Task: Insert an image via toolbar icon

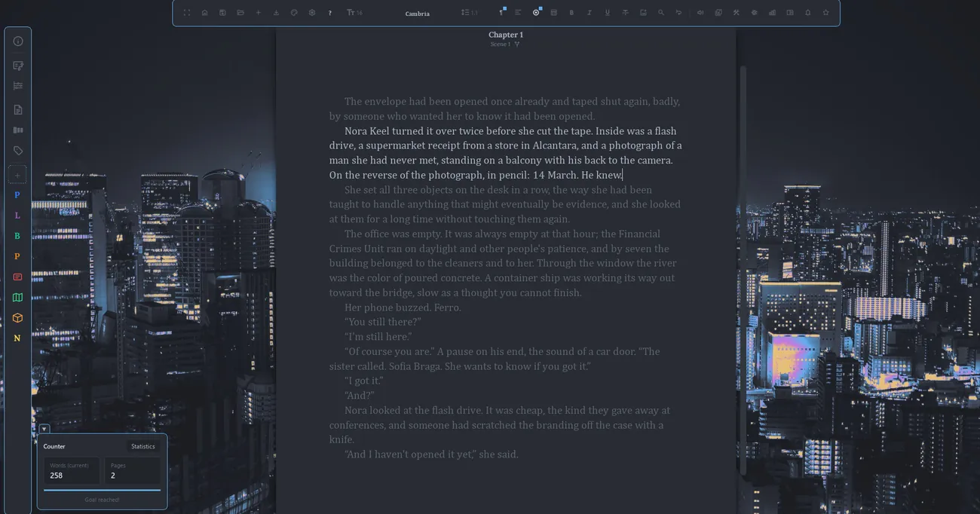Action: 643,13
